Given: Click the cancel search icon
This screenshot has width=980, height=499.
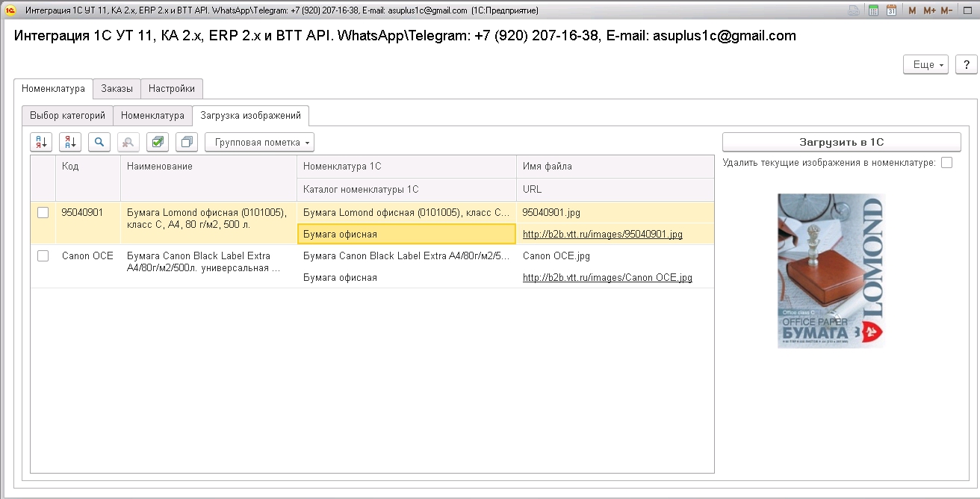Looking at the screenshot, I should pos(128,142).
